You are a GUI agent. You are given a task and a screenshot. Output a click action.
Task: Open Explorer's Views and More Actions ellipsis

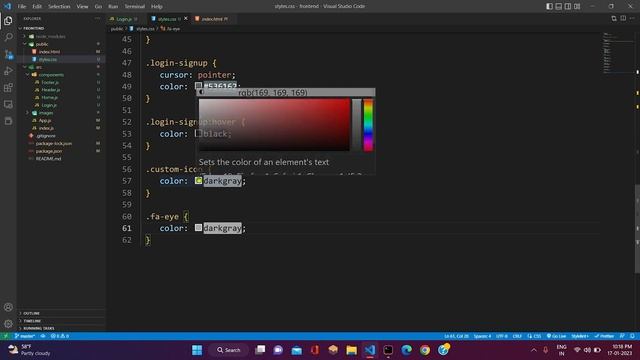[x=97, y=18]
